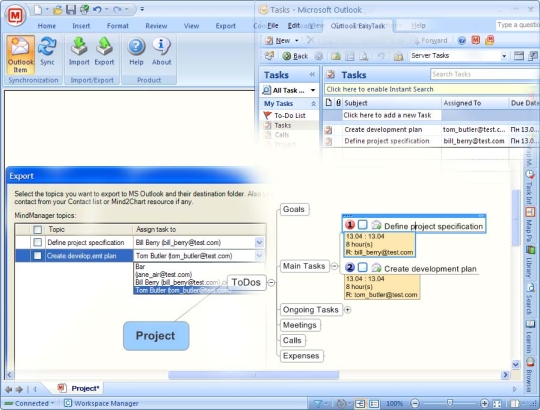Click the New document icon in quick toolbar
The image size is (540, 410).
pyautogui.click(x=38, y=10)
